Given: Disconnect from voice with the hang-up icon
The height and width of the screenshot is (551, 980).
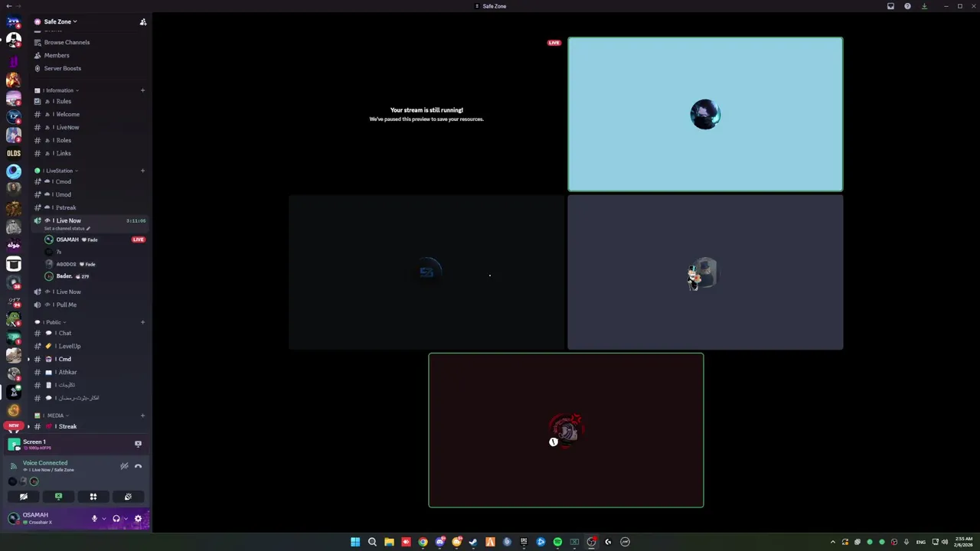Looking at the screenshot, I should 138,466.
